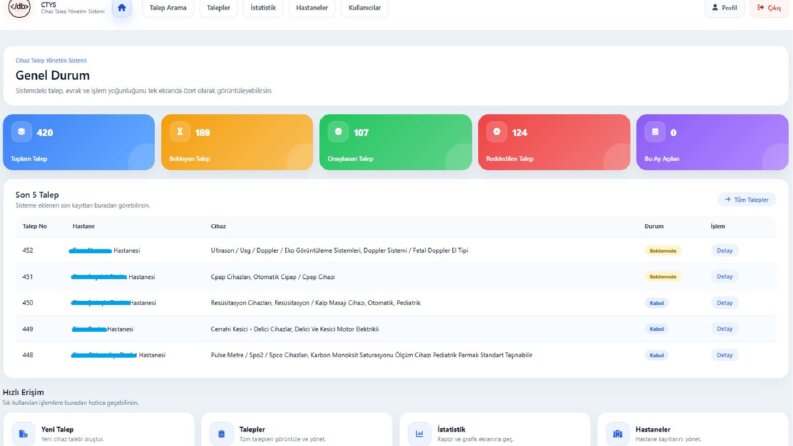The height and width of the screenshot is (446, 793).
Task: Click the Durum column header
Action: (654, 226)
